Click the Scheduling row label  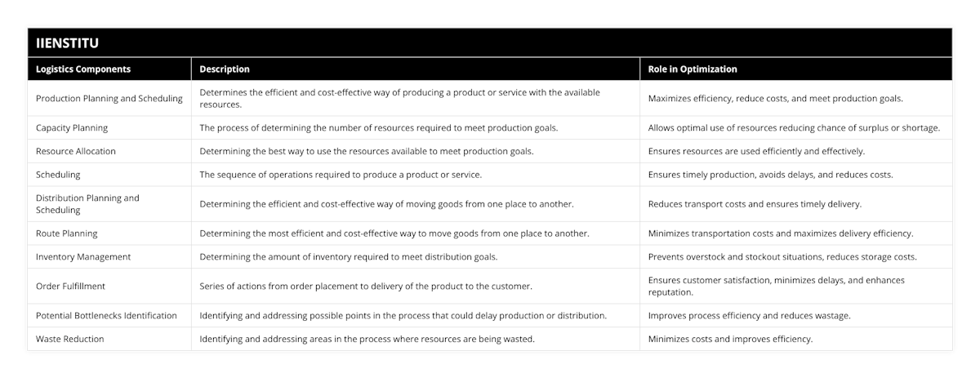click(x=58, y=175)
